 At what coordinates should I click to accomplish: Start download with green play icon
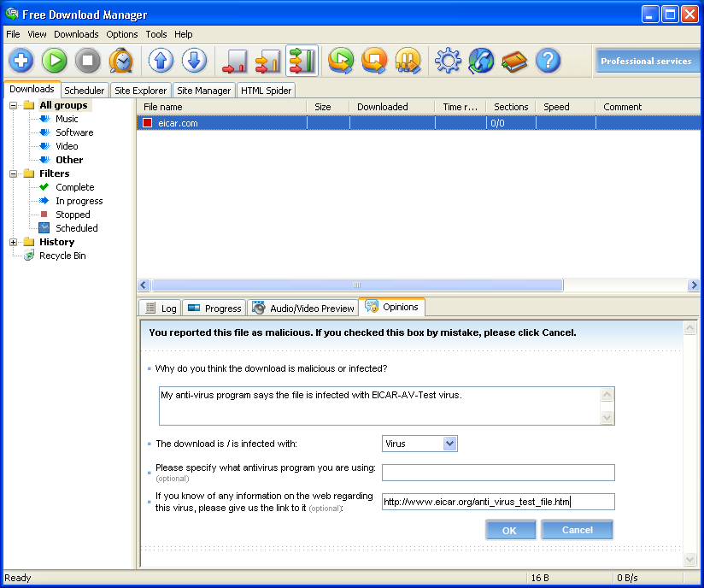point(55,60)
